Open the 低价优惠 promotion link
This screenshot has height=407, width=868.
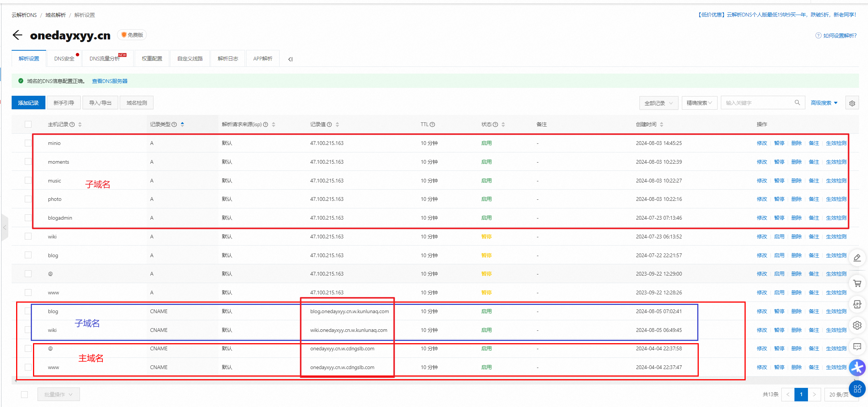point(777,15)
